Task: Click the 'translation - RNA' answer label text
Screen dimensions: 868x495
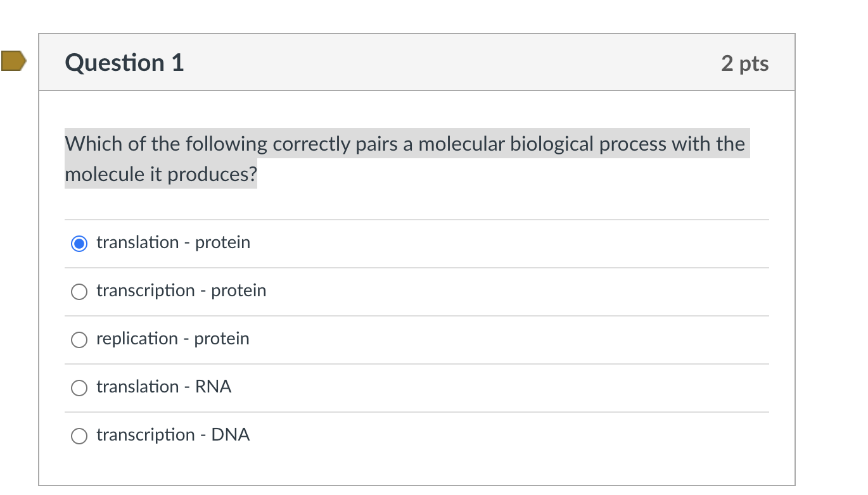Action: click(163, 387)
